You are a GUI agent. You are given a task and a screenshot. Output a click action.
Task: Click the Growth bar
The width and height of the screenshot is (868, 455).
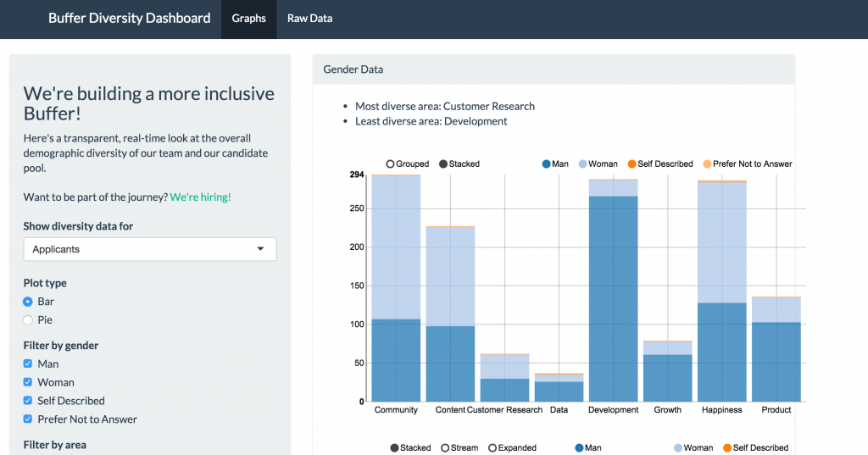tap(667, 371)
